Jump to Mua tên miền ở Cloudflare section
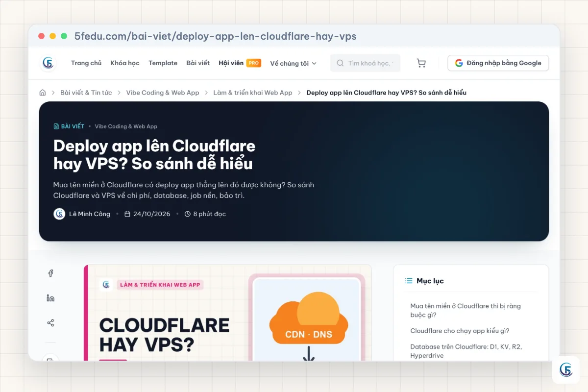Screen dimensions: 588x392 (465, 311)
